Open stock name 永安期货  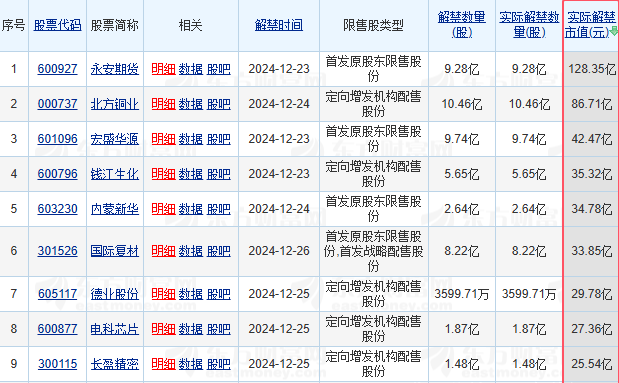pyautogui.click(x=114, y=69)
